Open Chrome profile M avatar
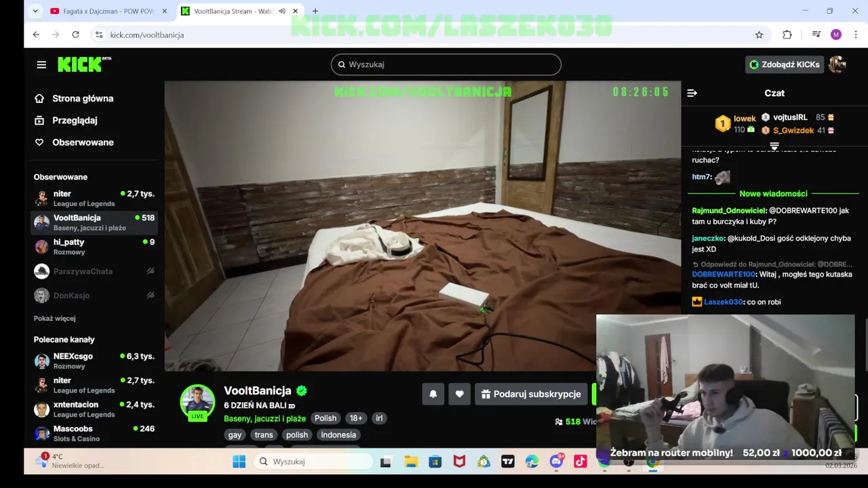Viewport: 868px width, 488px height. [x=836, y=35]
